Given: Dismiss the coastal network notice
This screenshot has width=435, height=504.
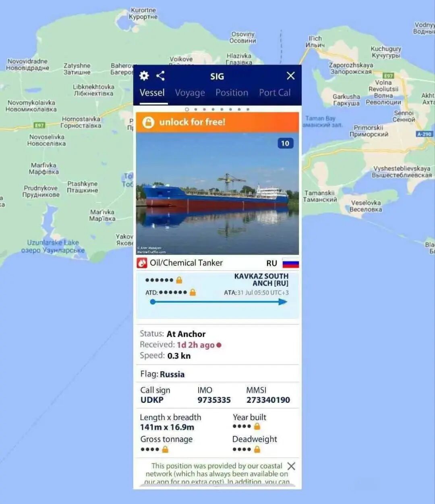Looking at the screenshot, I should pos(292,467).
